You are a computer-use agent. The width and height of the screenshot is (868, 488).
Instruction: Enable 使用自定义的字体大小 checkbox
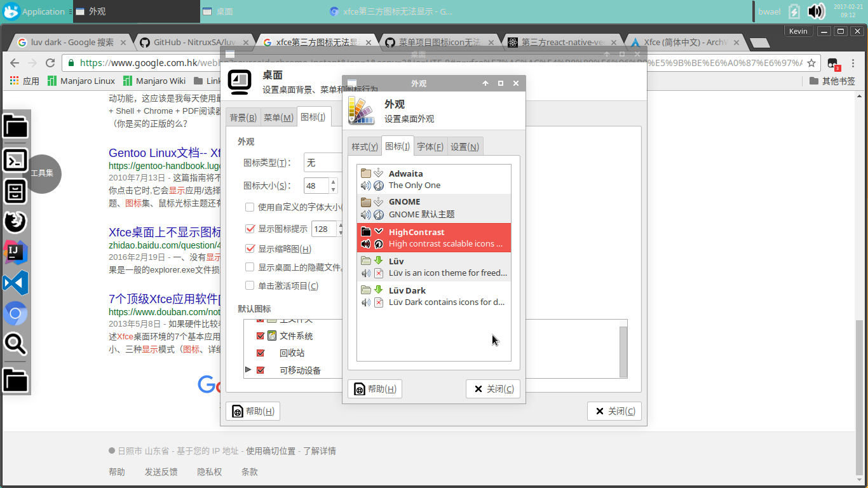pos(250,207)
